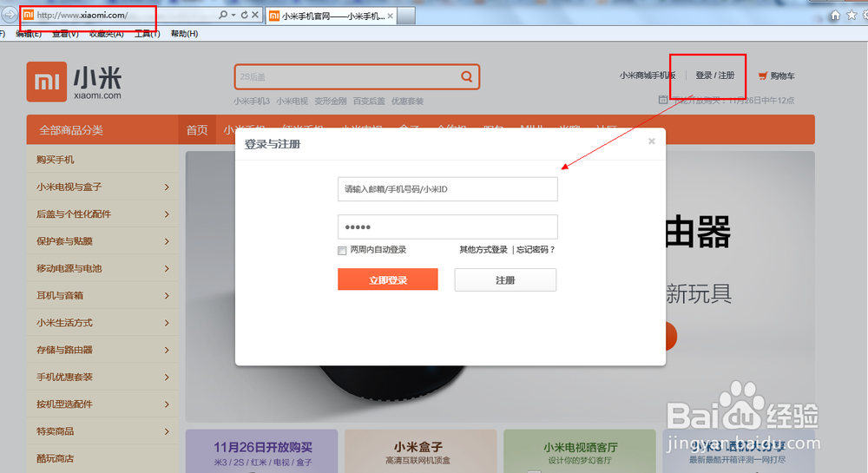Click the browser forward arrow button

(x=10, y=15)
